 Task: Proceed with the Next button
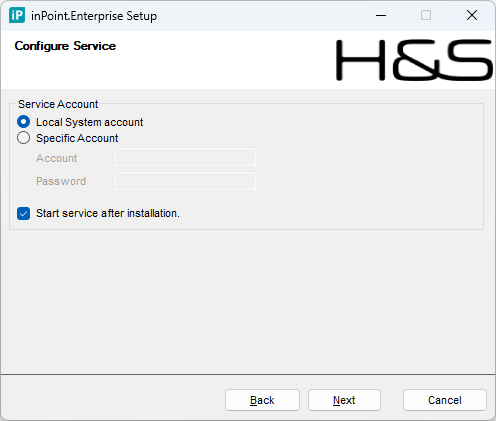click(x=344, y=400)
